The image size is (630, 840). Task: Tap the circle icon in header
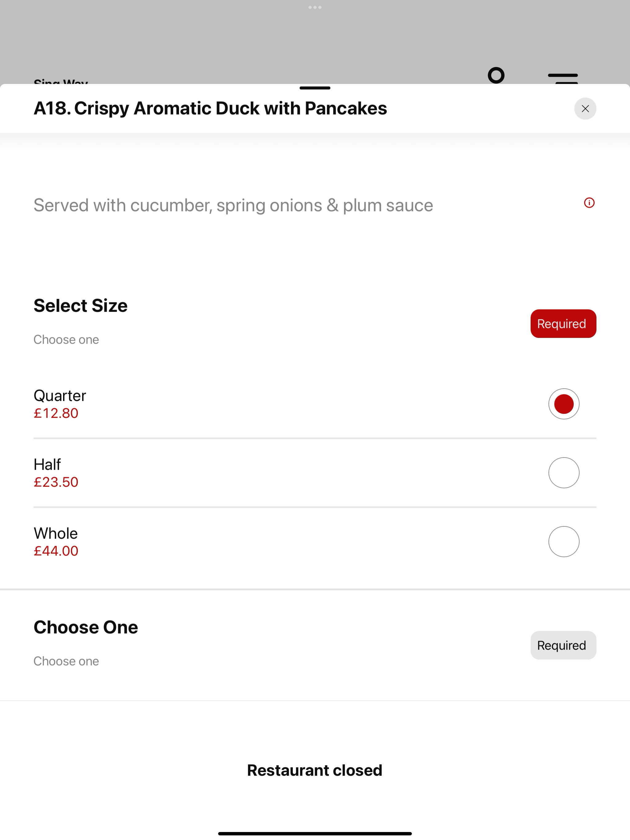click(496, 75)
